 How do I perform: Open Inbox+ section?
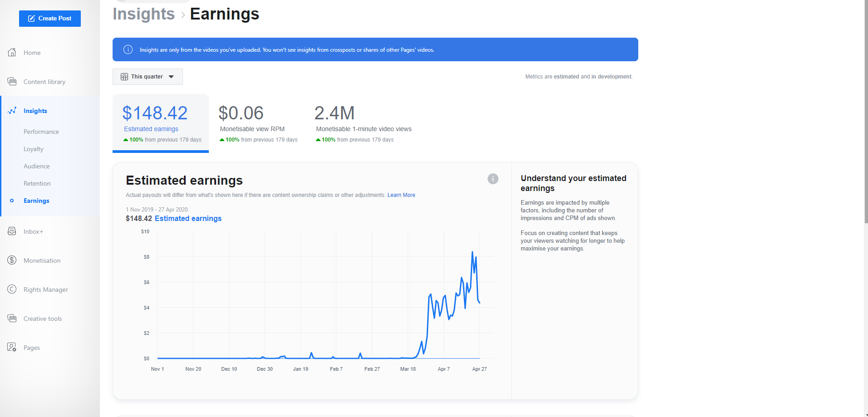[34, 231]
